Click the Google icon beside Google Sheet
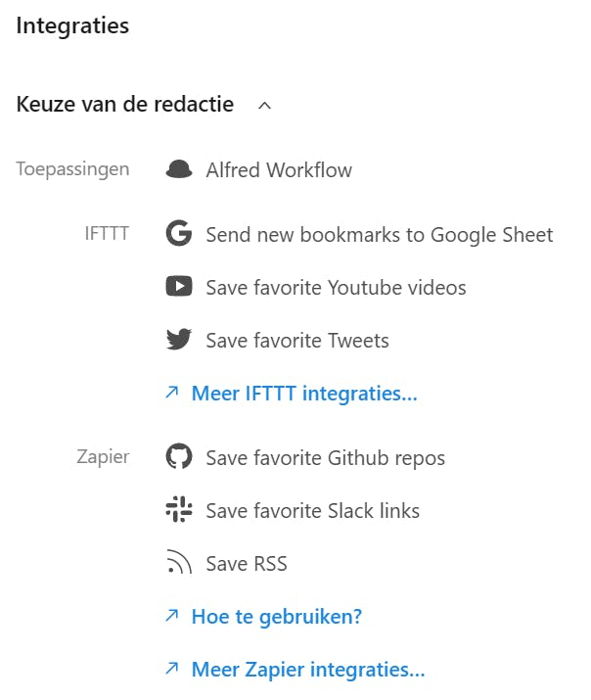Image resolution: width=591 pixels, height=700 pixels. (178, 234)
